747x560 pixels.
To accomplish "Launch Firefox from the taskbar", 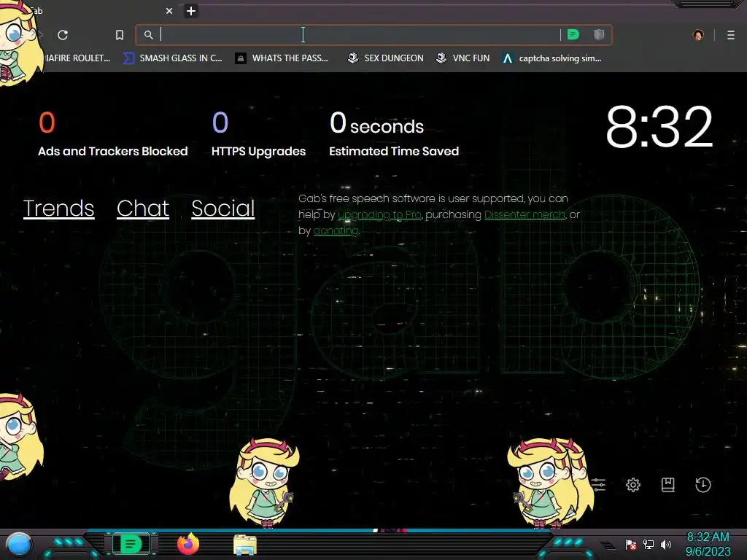I will (188, 544).
